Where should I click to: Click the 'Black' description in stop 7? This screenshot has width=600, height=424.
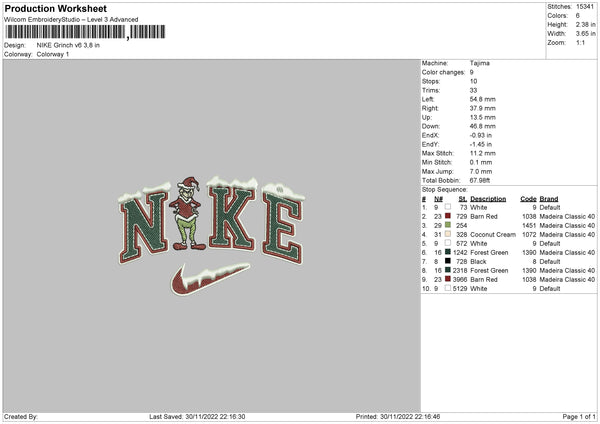[478, 261]
